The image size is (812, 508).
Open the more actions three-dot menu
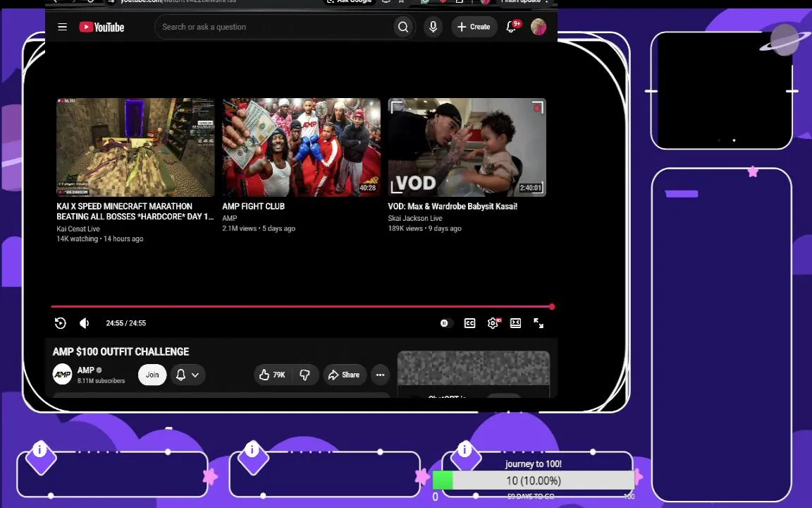380,375
